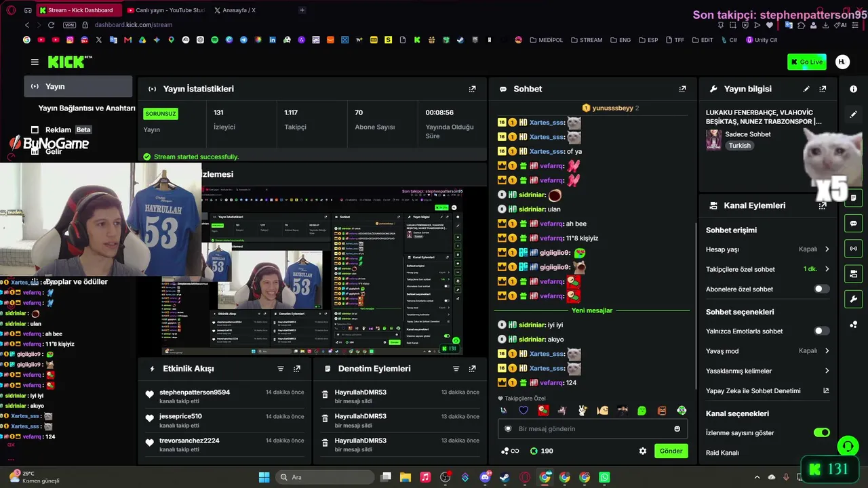Show hidden system tray icons
868x488 pixels.
[x=757, y=477]
